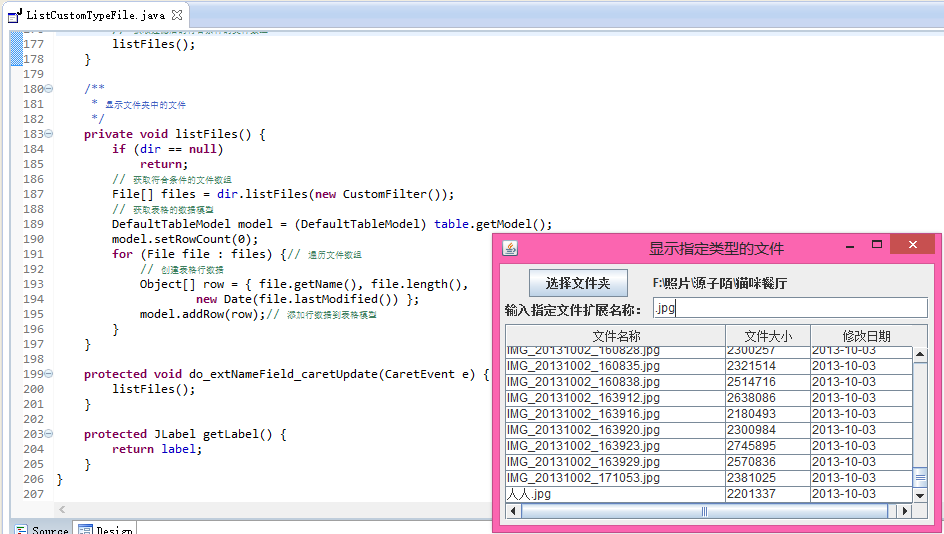The image size is (944, 534).
Task: Select row IMG_20131002_163912.jpg
Action: [709, 397]
